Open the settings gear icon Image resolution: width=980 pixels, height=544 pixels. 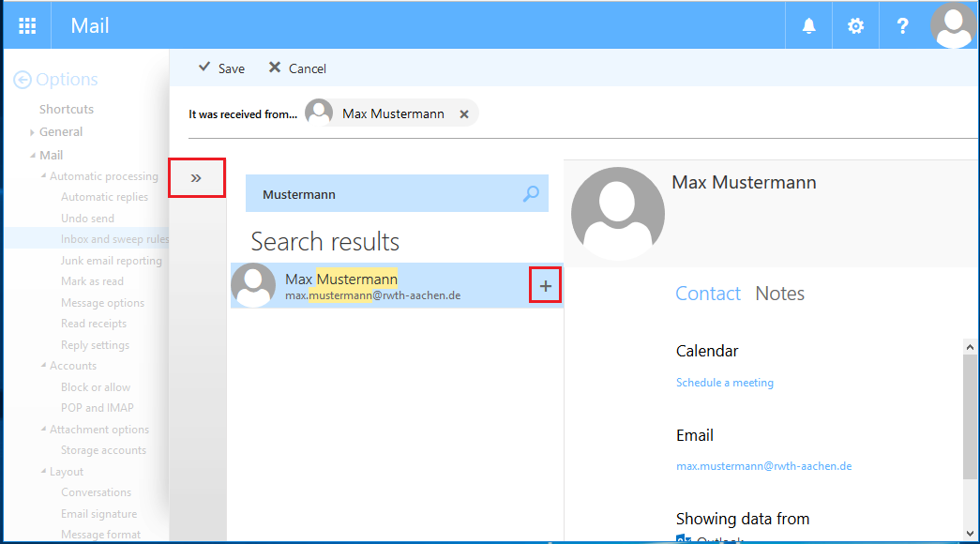pyautogui.click(x=854, y=25)
